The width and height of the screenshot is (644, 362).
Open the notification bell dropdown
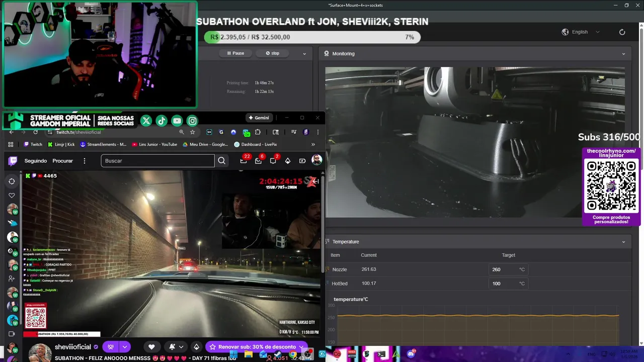click(x=176, y=347)
